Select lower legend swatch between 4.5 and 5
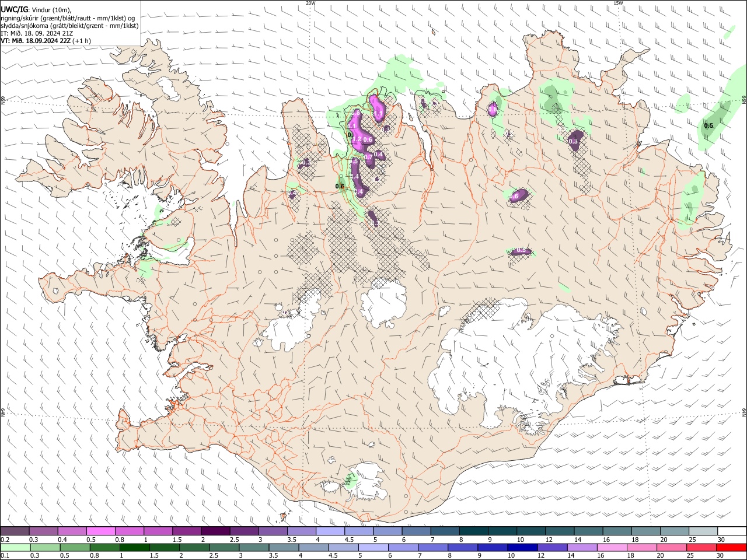The image size is (747, 560). tap(343, 547)
